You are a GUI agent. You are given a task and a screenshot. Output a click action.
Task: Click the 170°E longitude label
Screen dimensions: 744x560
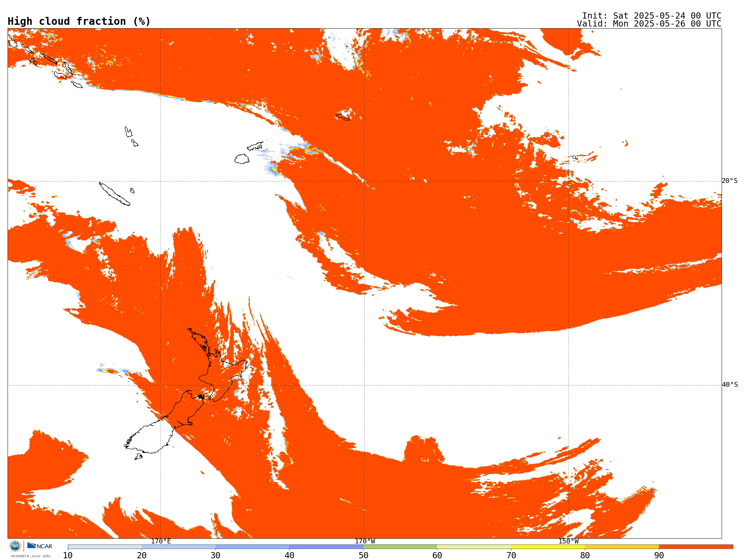pyautogui.click(x=161, y=541)
